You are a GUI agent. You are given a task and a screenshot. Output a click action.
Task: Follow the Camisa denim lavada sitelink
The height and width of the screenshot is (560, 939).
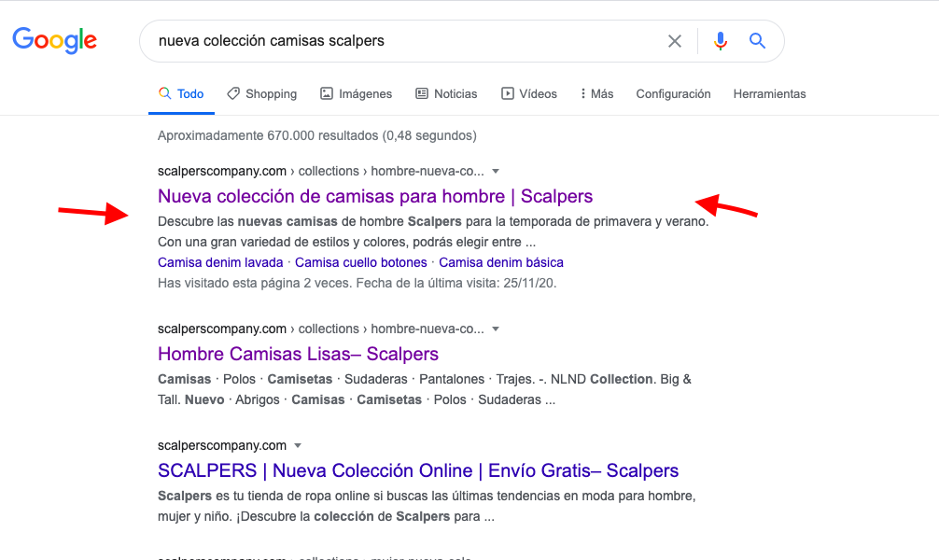click(x=219, y=262)
